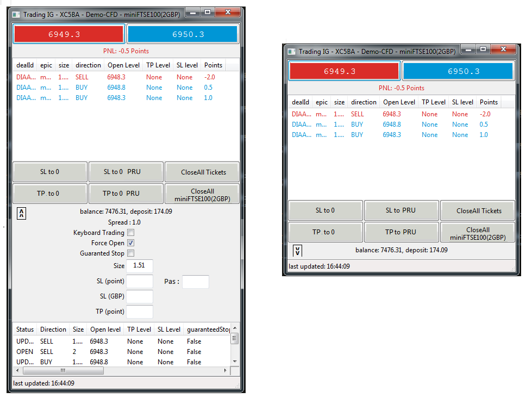The width and height of the screenshot is (532, 398).
Task: Select the BUY 6948.8 position row in right window
Action: tap(402, 125)
